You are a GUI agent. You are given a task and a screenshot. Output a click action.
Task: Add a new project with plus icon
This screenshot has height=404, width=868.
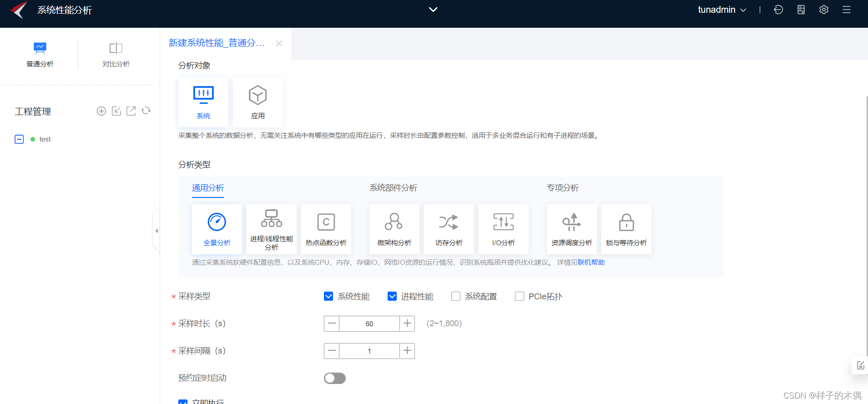[101, 111]
